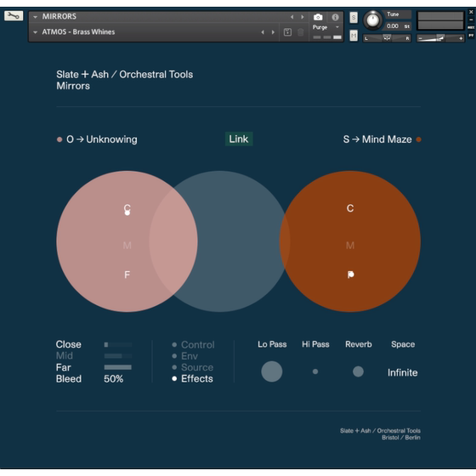Adjust the L-R pan slider

coord(387,38)
